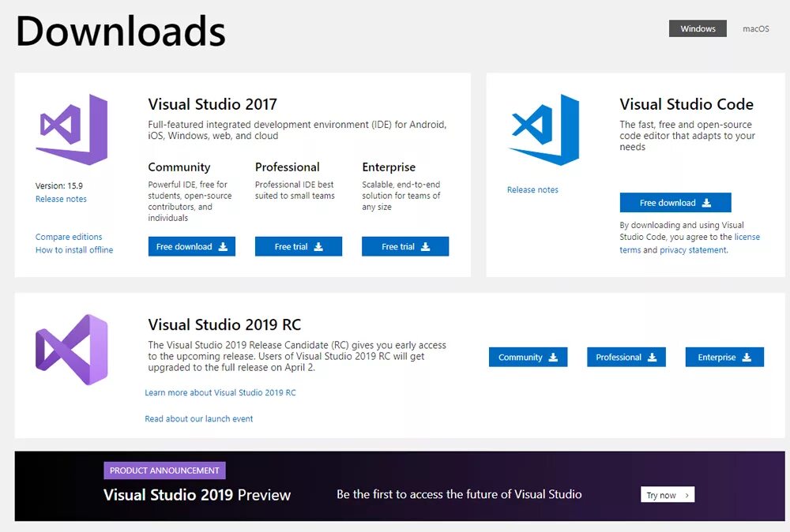Screen dimensions: 790x532
Task: Open the Compare editions link
Action: (x=69, y=237)
